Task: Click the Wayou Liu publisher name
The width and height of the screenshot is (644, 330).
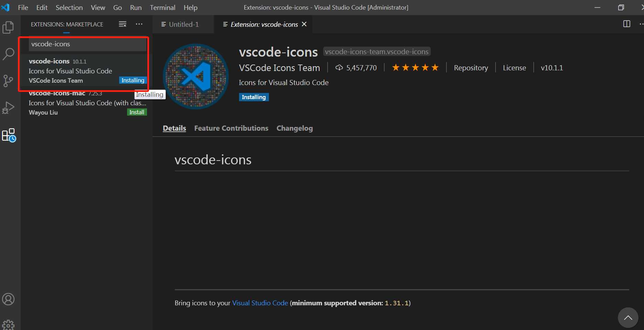Action: [43, 112]
